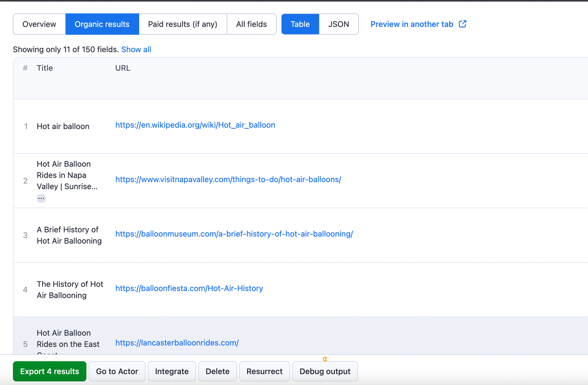The width and height of the screenshot is (588, 385).
Task: Resurrect the Actor run
Action: click(264, 371)
